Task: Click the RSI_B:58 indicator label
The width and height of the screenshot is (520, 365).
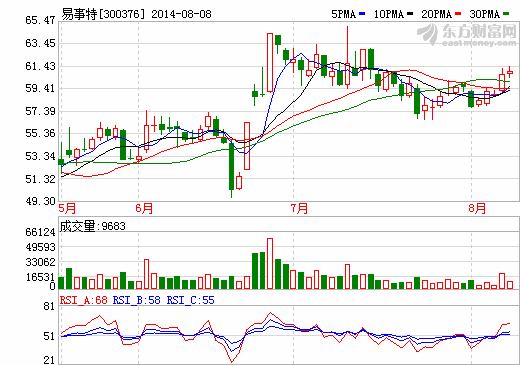Action: tap(137, 300)
